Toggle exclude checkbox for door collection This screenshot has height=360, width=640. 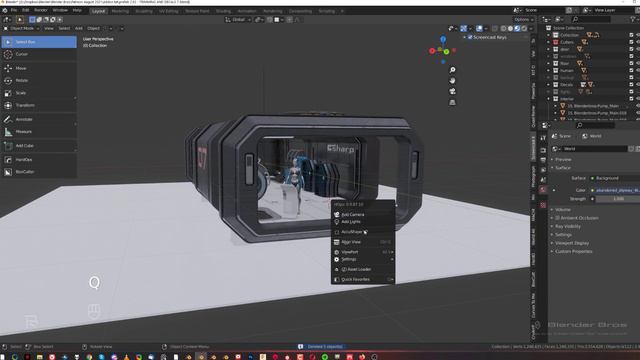point(631,49)
